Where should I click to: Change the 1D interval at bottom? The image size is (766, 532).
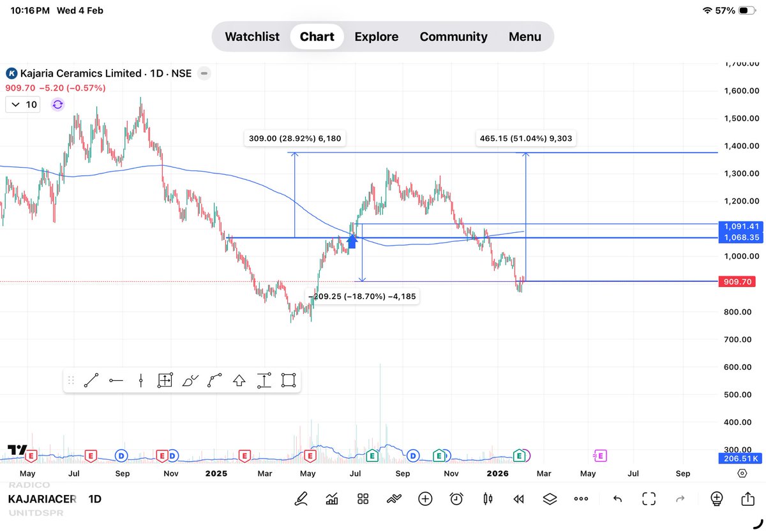point(94,499)
